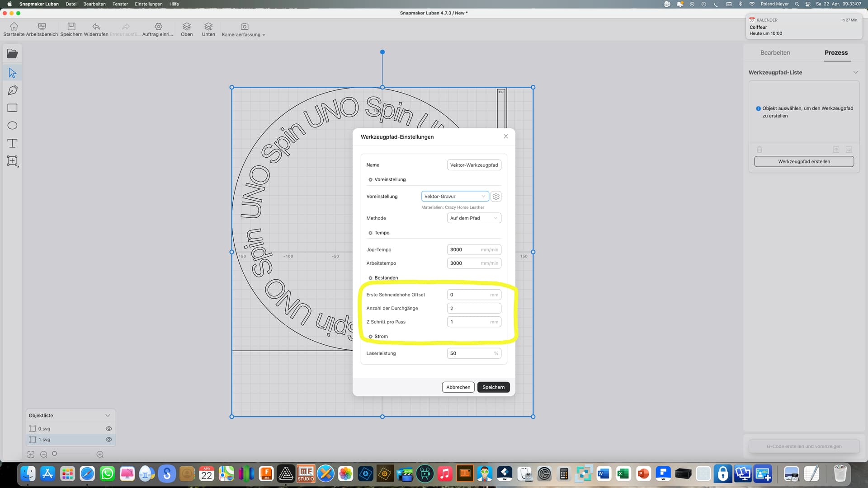Click the canvas zoom slider handle

[54, 454]
